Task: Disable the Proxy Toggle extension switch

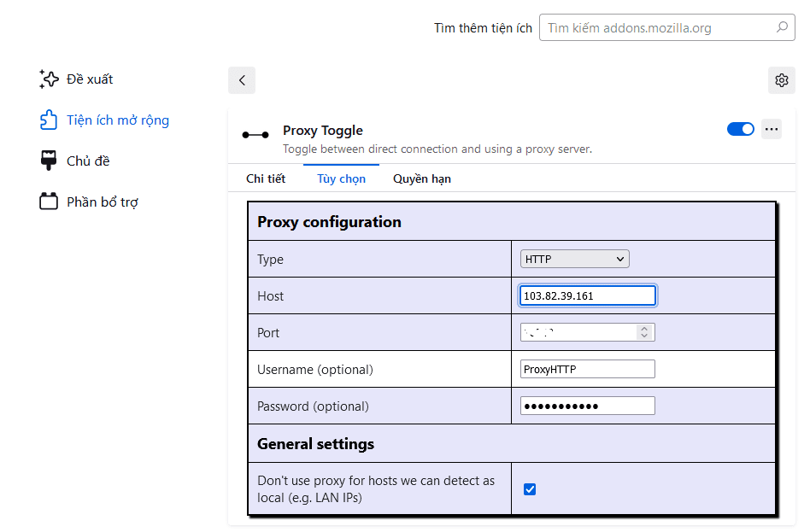Action: pos(740,129)
